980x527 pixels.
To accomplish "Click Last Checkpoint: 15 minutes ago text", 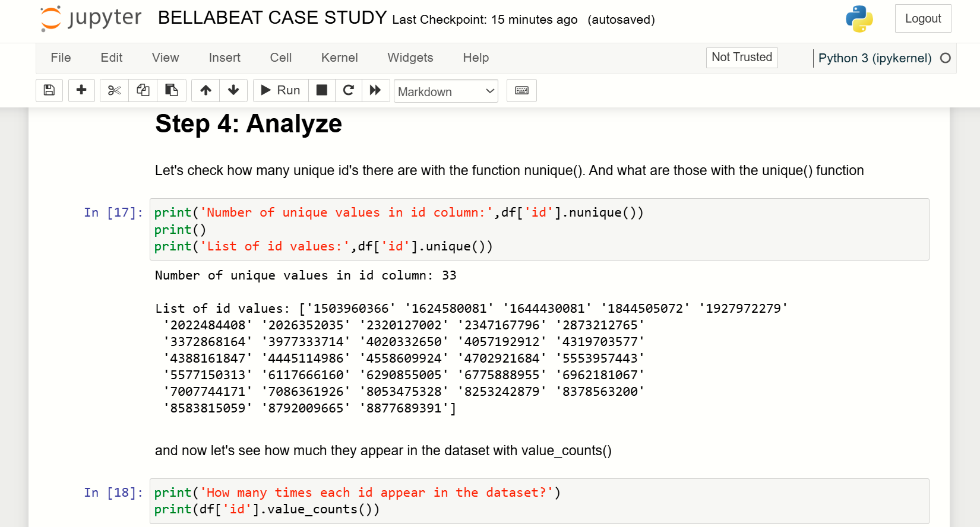I will tap(485, 20).
